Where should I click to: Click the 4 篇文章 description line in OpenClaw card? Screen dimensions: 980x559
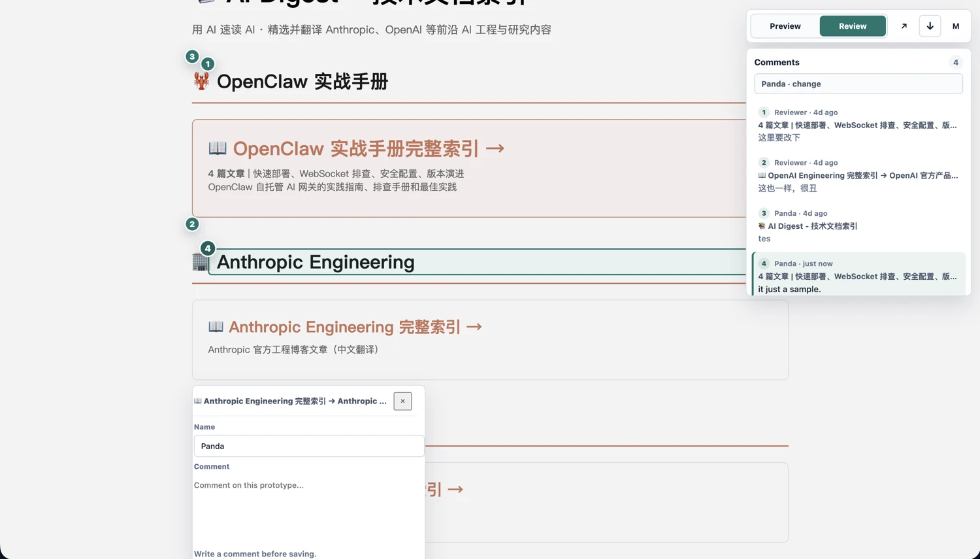336,173
